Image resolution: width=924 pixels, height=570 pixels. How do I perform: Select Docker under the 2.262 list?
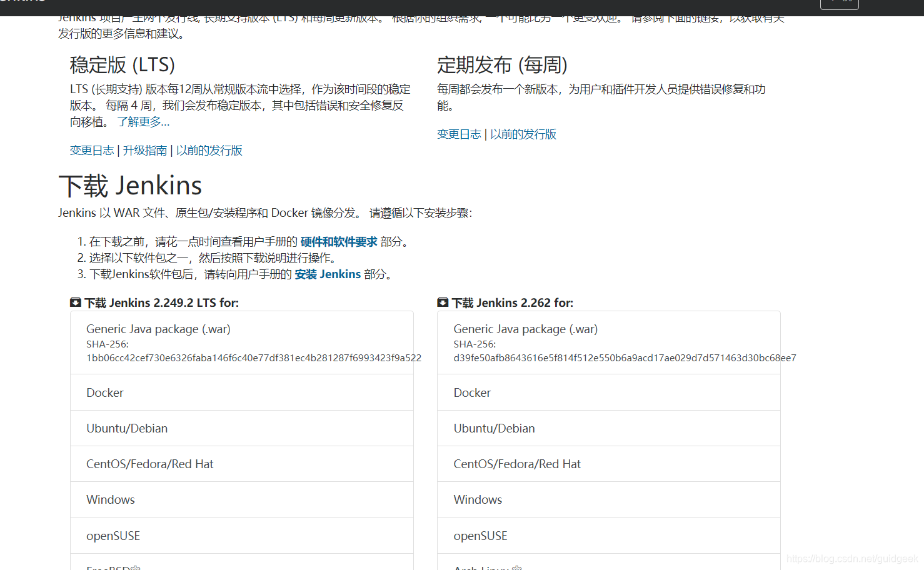[x=609, y=392]
